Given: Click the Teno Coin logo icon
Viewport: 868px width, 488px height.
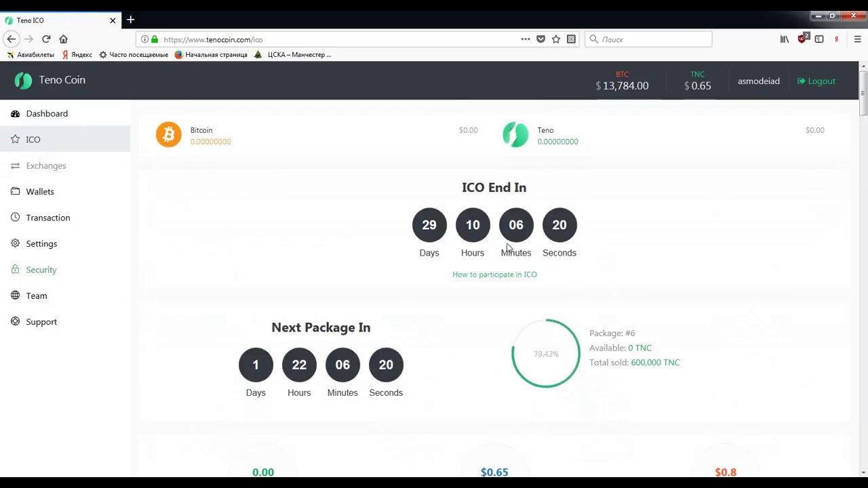Looking at the screenshot, I should tap(23, 81).
